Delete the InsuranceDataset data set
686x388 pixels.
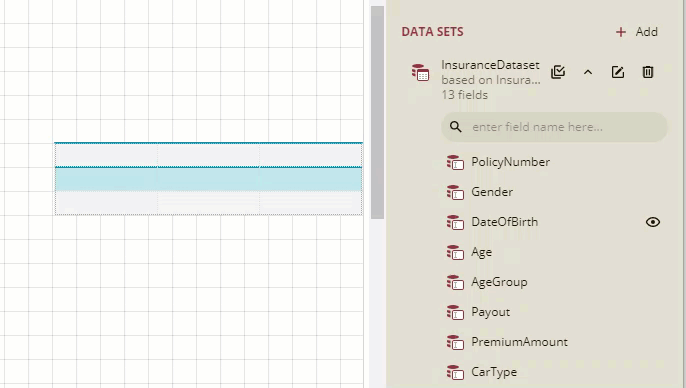648,72
